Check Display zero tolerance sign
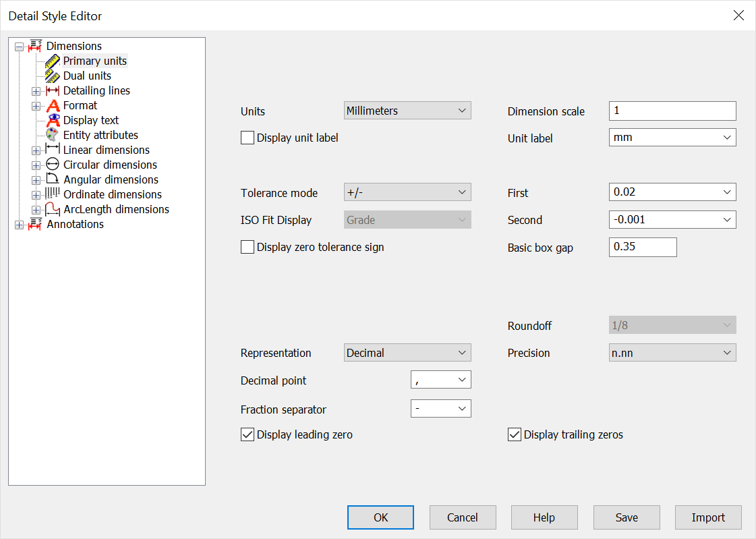The width and height of the screenshot is (756, 539). (248, 247)
